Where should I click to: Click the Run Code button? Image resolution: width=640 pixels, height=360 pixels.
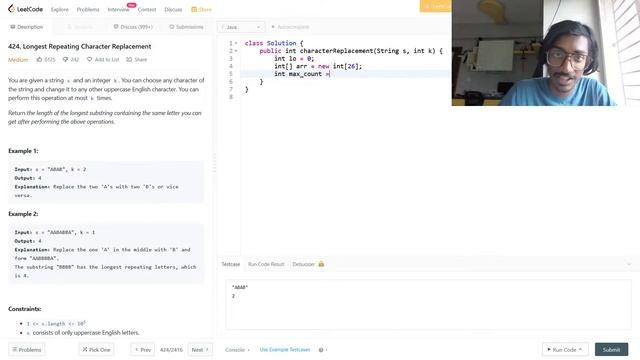pyautogui.click(x=565, y=350)
